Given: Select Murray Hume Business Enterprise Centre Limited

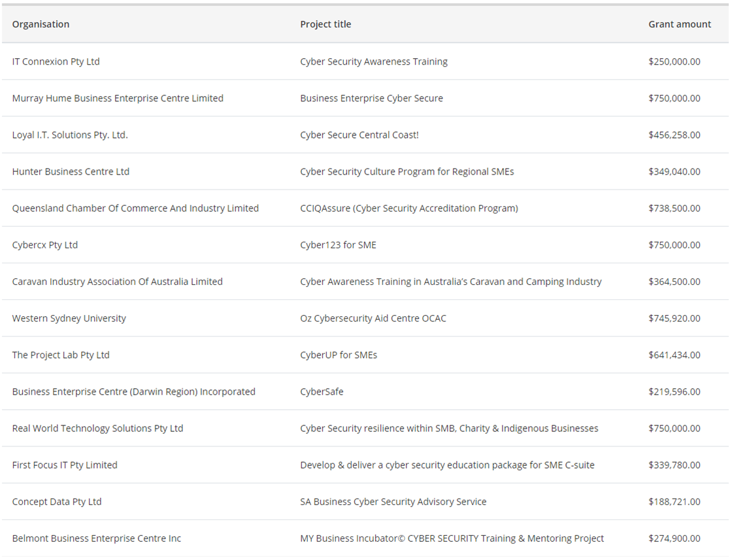Looking at the screenshot, I should (118, 98).
